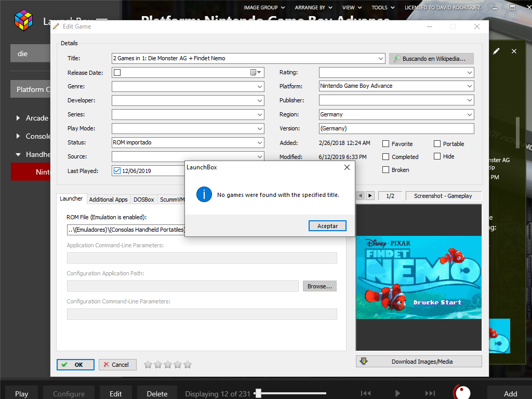Viewport: 532px width, 399px height.
Task: Open the Rating dropdown
Action: click(470, 73)
